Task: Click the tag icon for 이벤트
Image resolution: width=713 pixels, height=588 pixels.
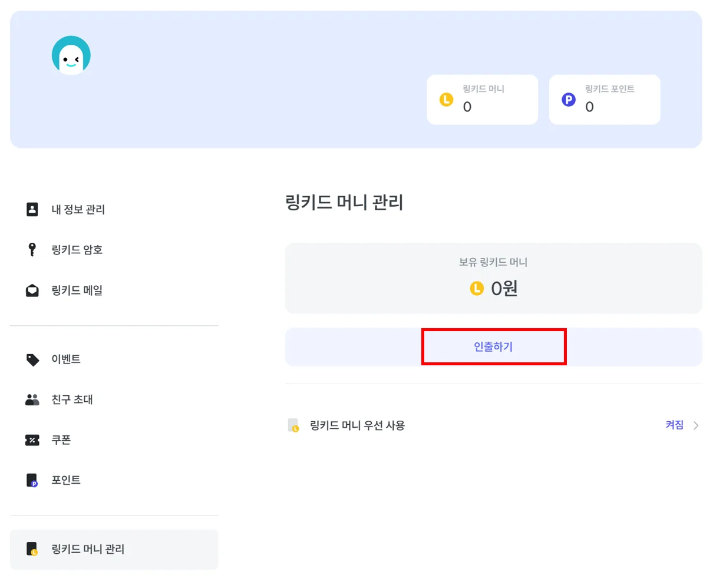Action: [x=32, y=359]
